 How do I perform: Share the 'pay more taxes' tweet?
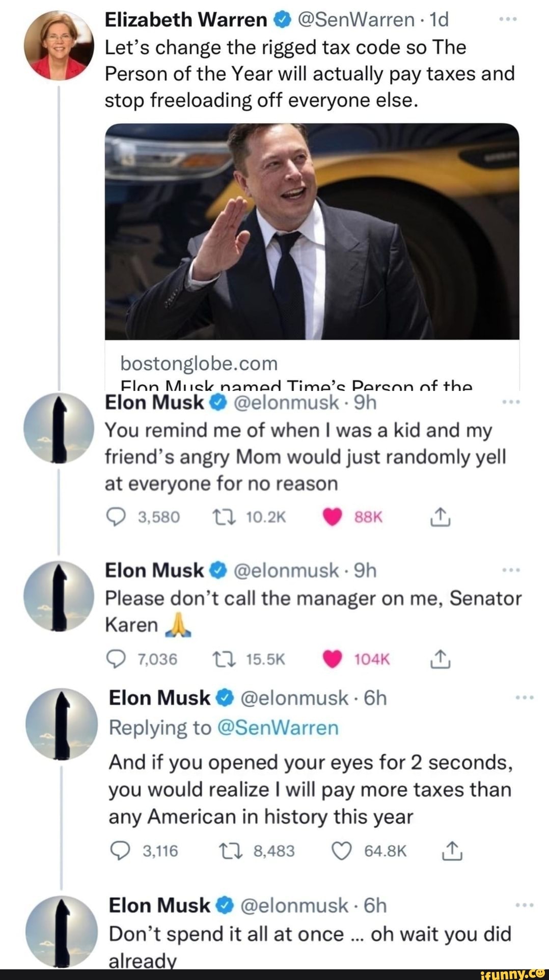point(453,851)
